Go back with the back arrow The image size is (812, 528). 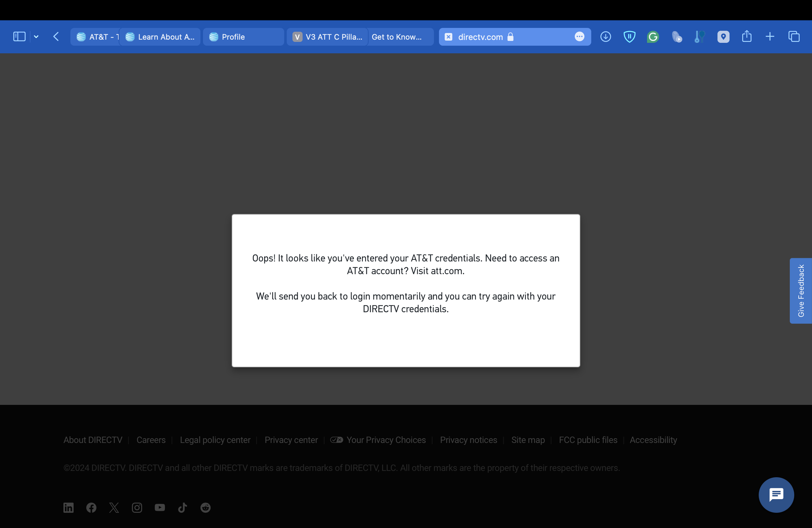point(56,36)
